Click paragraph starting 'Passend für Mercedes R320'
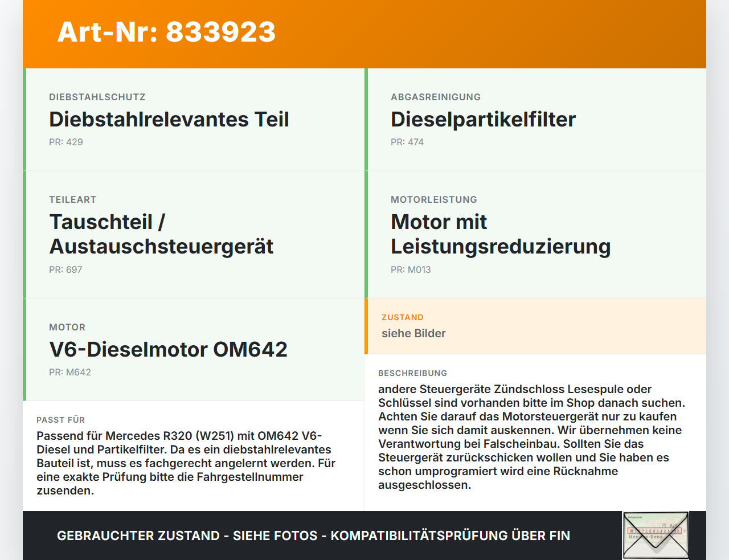The height and width of the screenshot is (560, 729). point(186,463)
